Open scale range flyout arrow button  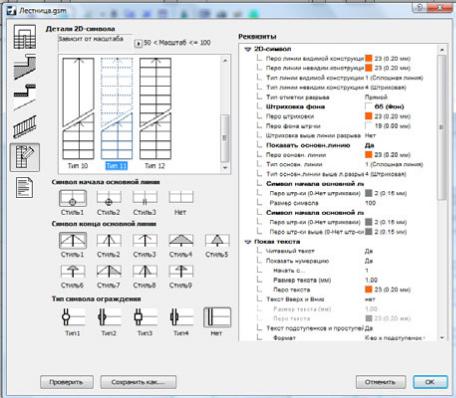(138, 43)
